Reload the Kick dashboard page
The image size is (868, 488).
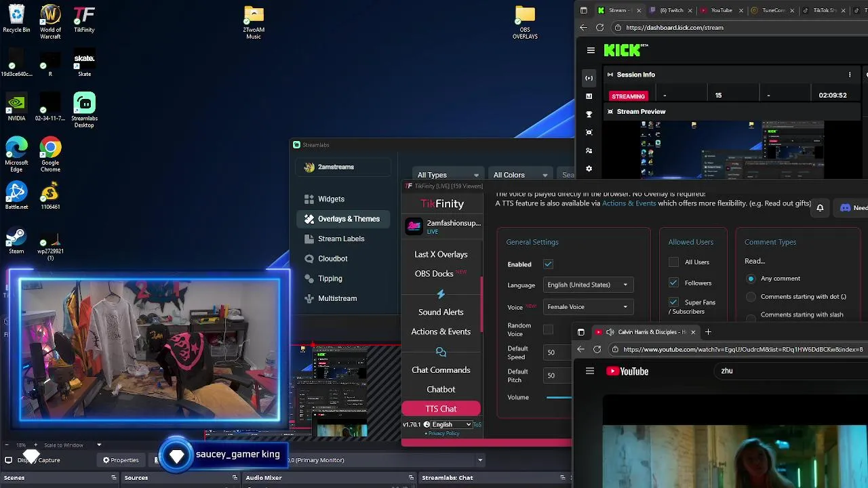pyautogui.click(x=599, y=28)
